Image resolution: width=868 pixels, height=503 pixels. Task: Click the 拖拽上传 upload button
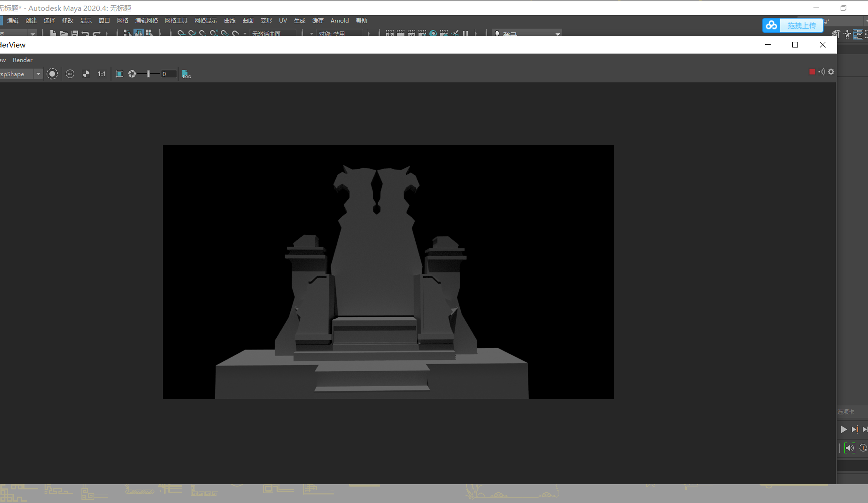[801, 26]
